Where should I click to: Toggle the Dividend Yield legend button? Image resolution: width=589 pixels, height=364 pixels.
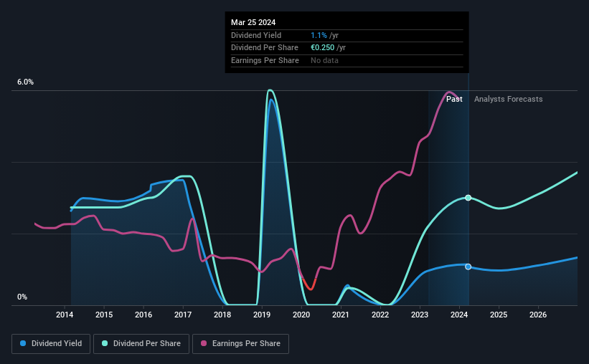click(51, 344)
